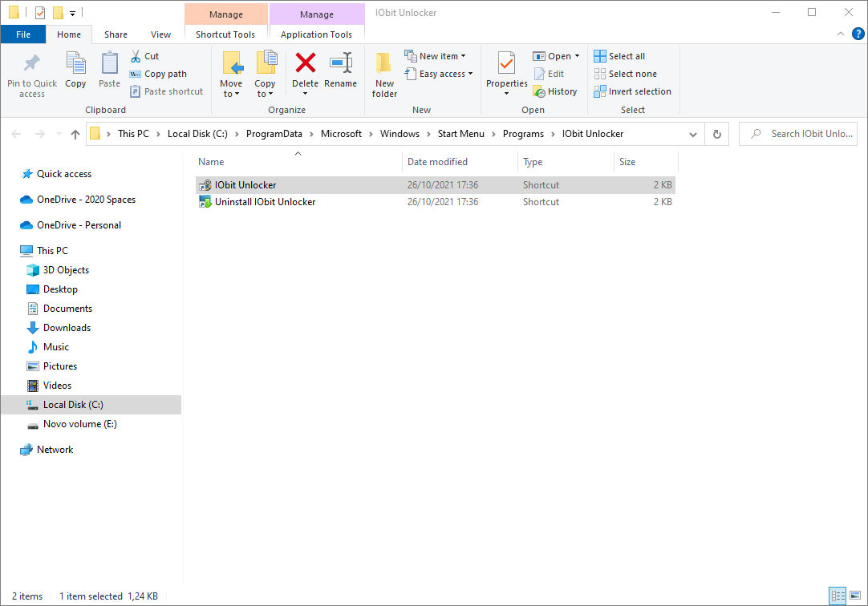Open Recent locations dropdown arrow
Screen dimensions: 868x606
click(x=59, y=134)
